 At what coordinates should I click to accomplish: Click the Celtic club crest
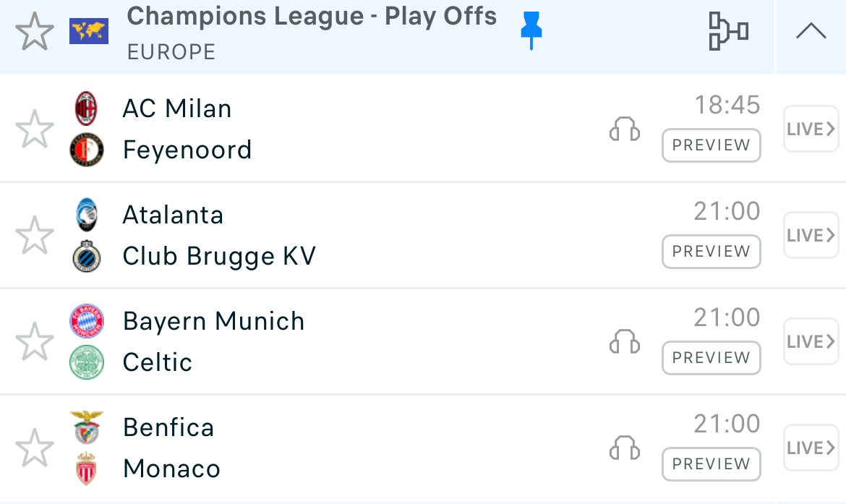tap(87, 362)
